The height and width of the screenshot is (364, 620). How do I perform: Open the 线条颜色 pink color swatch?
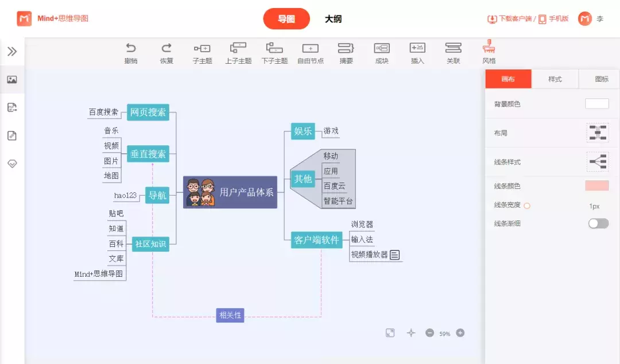click(x=596, y=185)
